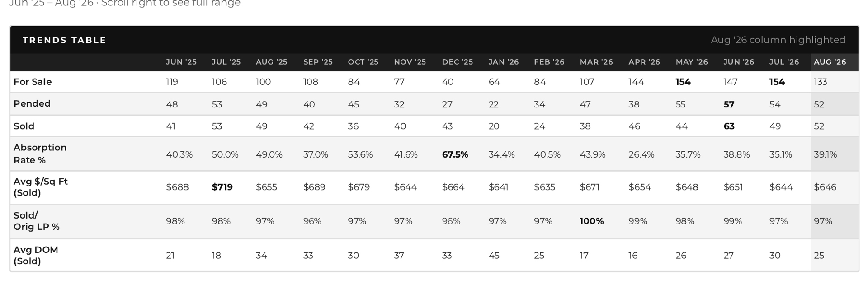Select the Avg DOM (Sold) row label
868x289 pixels.
pos(36,255)
